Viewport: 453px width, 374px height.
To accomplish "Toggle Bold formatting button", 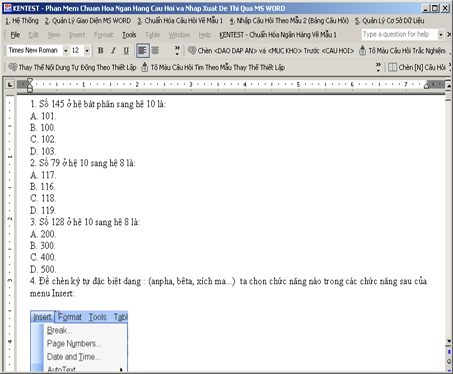I will pos(100,51).
